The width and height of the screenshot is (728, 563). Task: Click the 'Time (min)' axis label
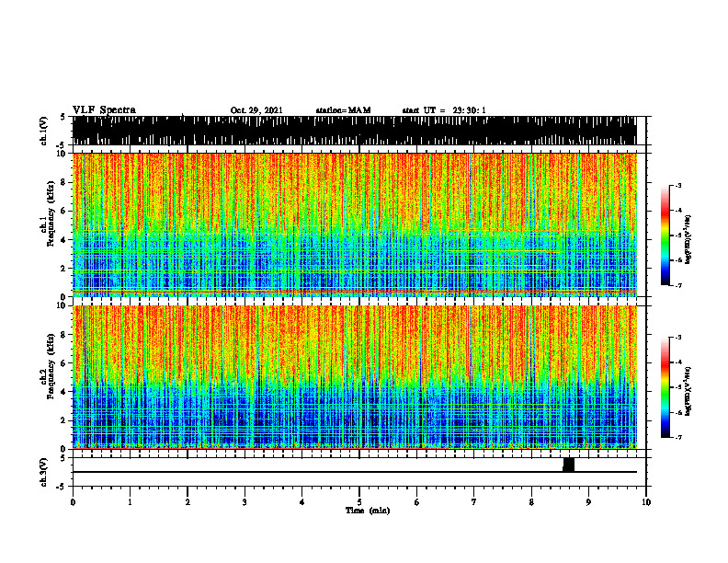tap(368, 511)
